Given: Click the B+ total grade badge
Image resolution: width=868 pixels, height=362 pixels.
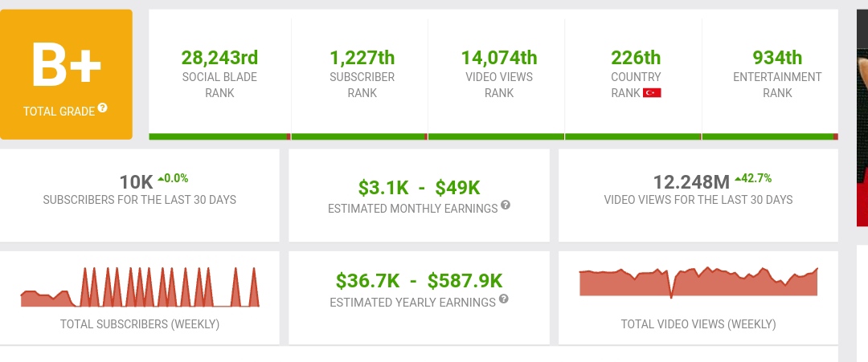Looking at the screenshot, I should pyautogui.click(x=67, y=75).
